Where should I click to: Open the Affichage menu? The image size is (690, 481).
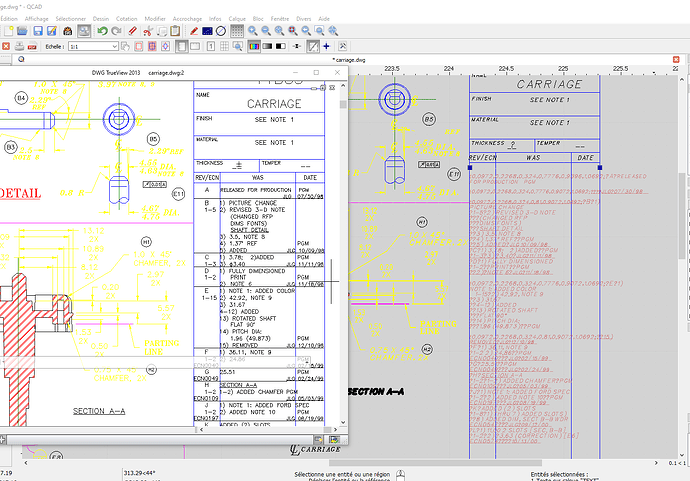click(37, 18)
